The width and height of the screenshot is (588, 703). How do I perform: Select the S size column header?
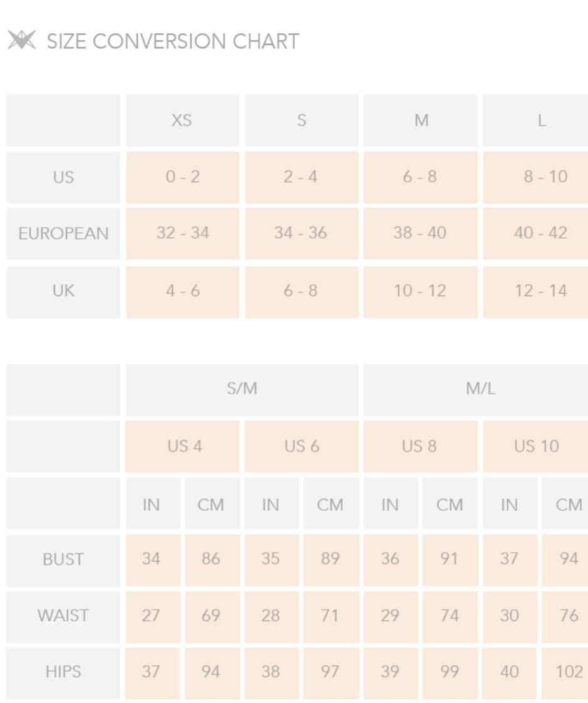[302, 120]
